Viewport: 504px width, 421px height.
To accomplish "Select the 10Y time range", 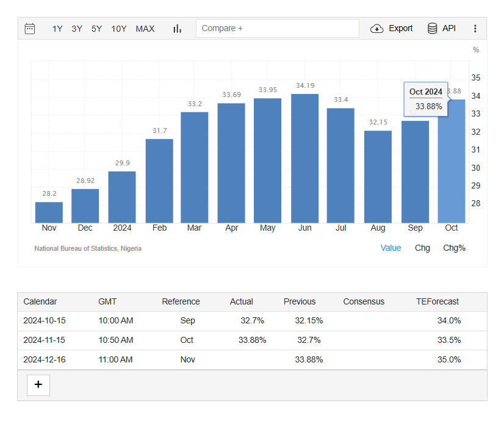I will [119, 29].
